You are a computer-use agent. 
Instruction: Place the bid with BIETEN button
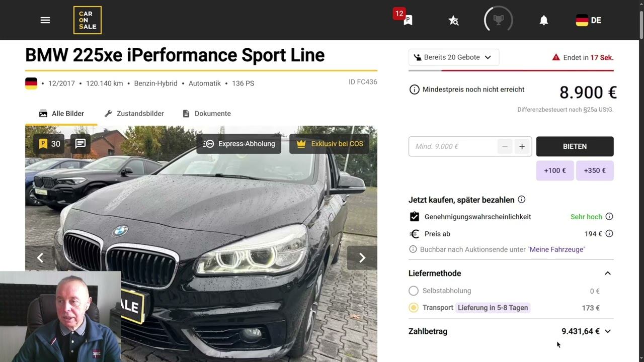tap(575, 146)
